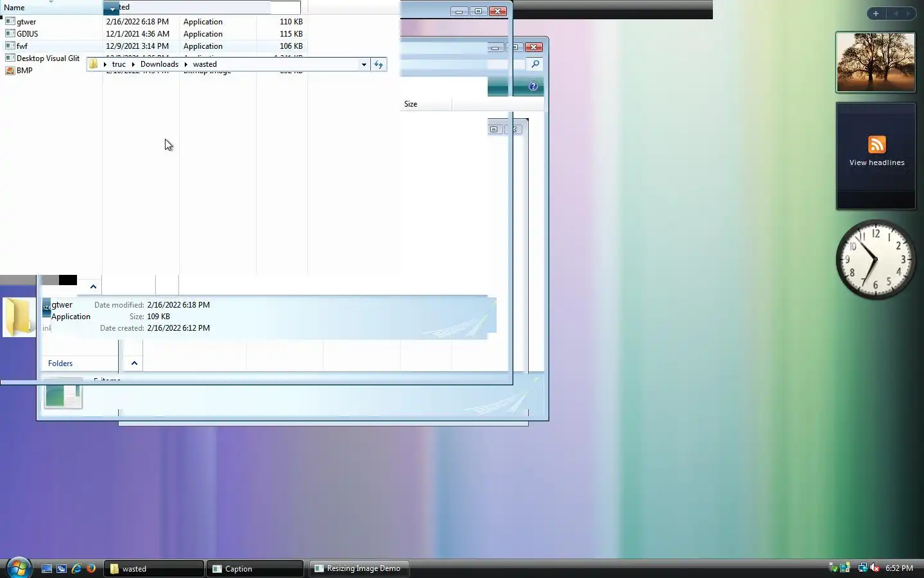Click the folder icon in the address bar

click(x=94, y=64)
